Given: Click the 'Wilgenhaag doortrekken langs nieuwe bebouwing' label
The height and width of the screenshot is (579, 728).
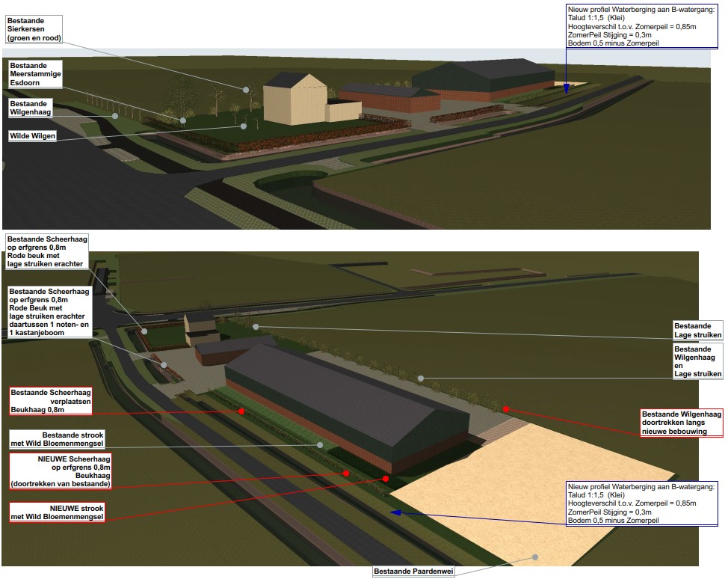Looking at the screenshot, I should [681, 423].
